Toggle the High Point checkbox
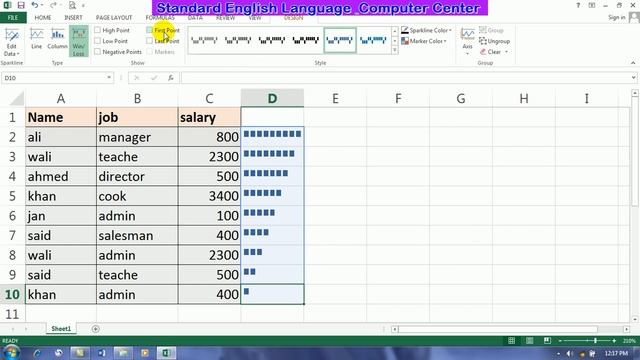 pos(98,30)
